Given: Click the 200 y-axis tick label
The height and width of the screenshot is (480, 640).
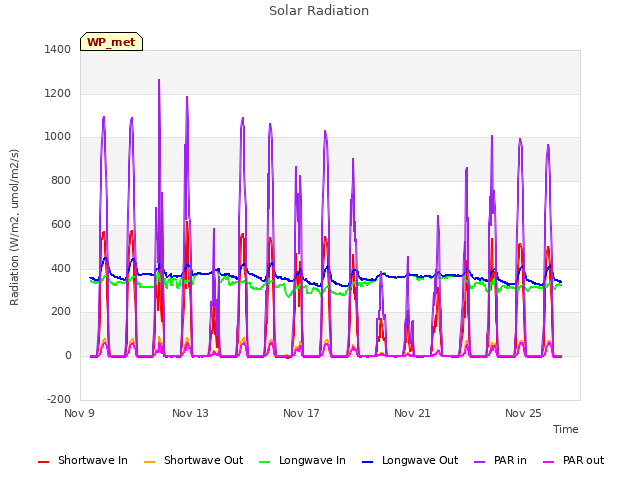Looking at the screenshot, I should pos(61,312).
